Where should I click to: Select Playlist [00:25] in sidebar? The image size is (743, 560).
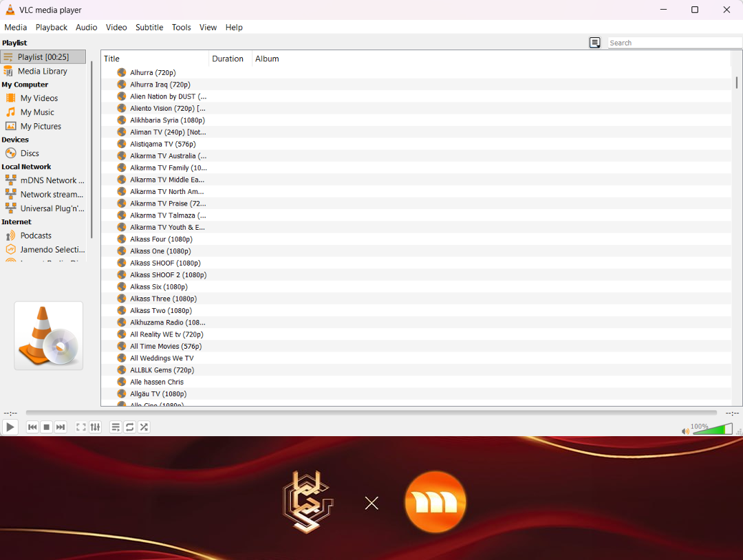(43, 57)
